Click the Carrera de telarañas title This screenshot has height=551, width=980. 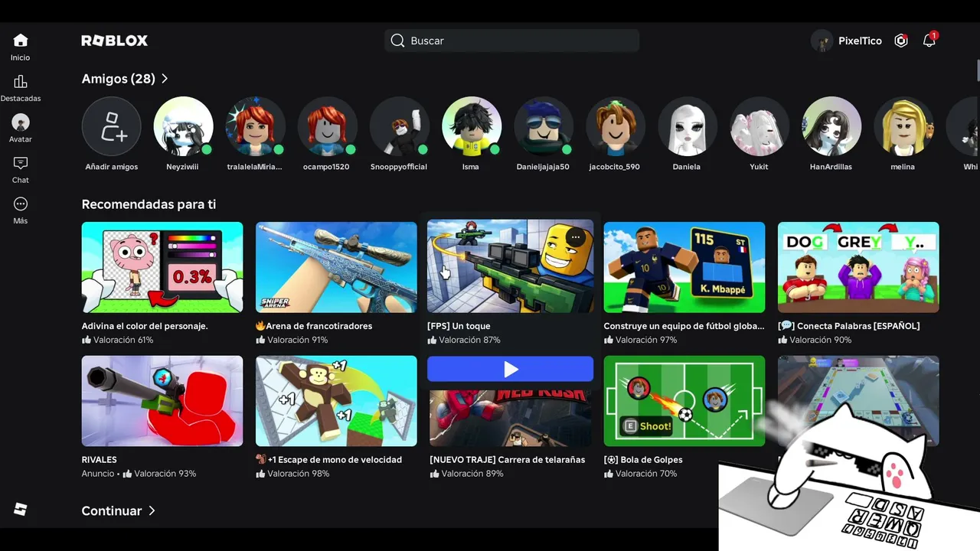508,460
